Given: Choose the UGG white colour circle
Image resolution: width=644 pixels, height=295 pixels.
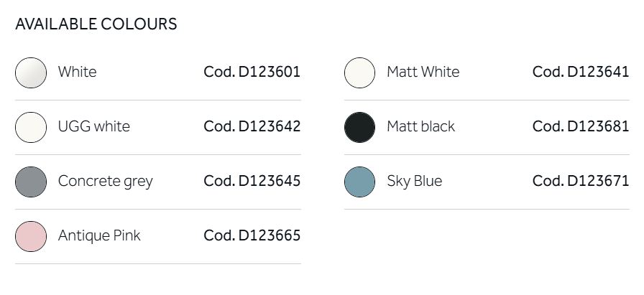Looking at the screenshot, I should tap(31, 127).
